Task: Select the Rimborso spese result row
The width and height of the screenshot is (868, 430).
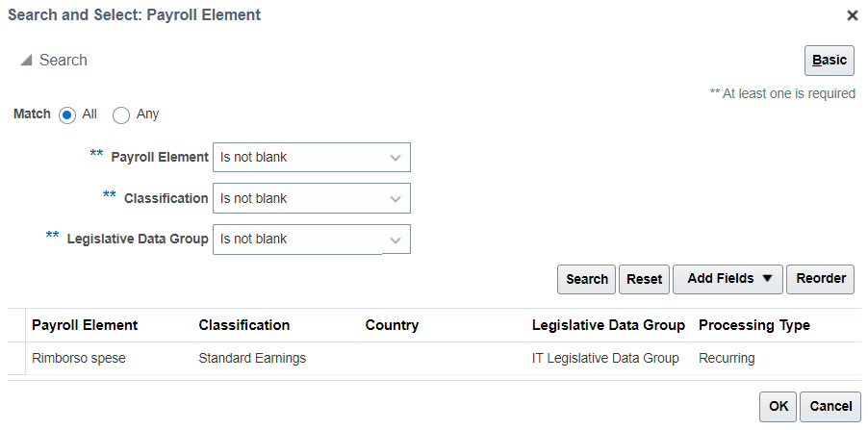Action: tap(435, 359)
